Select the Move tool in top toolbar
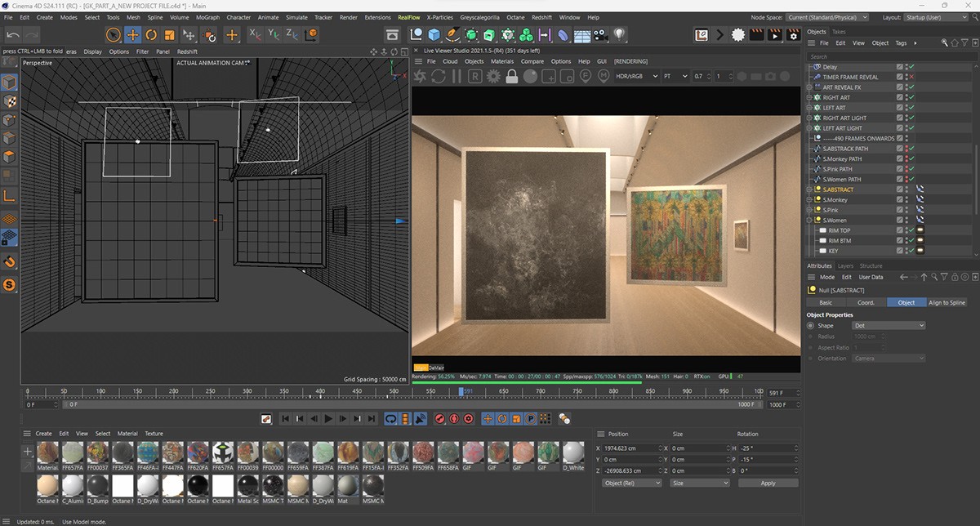The image size is (980, 526). 132,35
